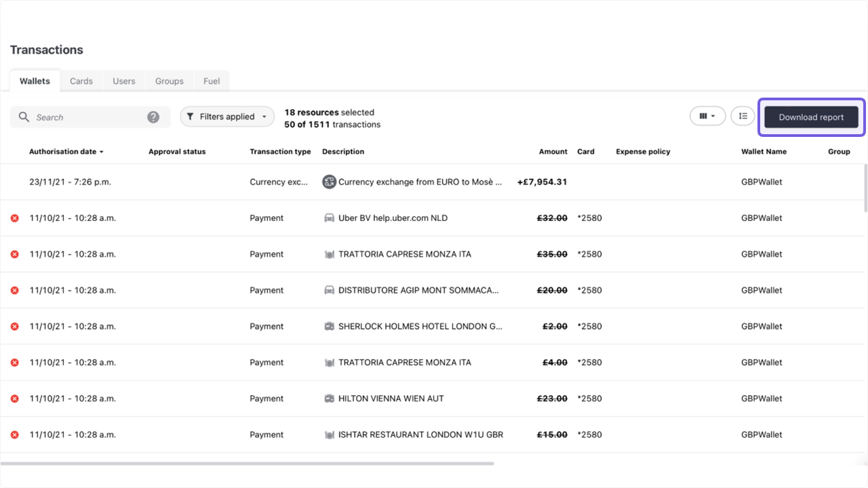Click the Group column header
Viewport: 868px width, 488px height.
point(839,152)
